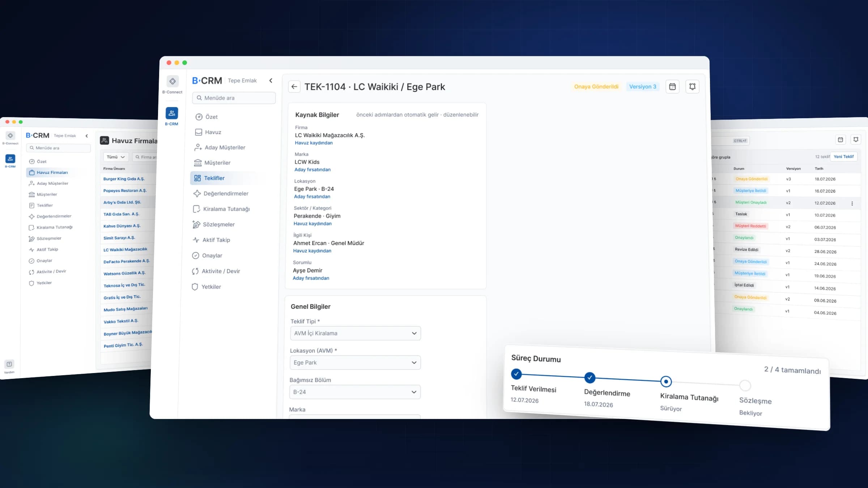Click Aktif Takip pulse icon in main menu
This screenshot has height=488, width=868.
tap(196, 240)
